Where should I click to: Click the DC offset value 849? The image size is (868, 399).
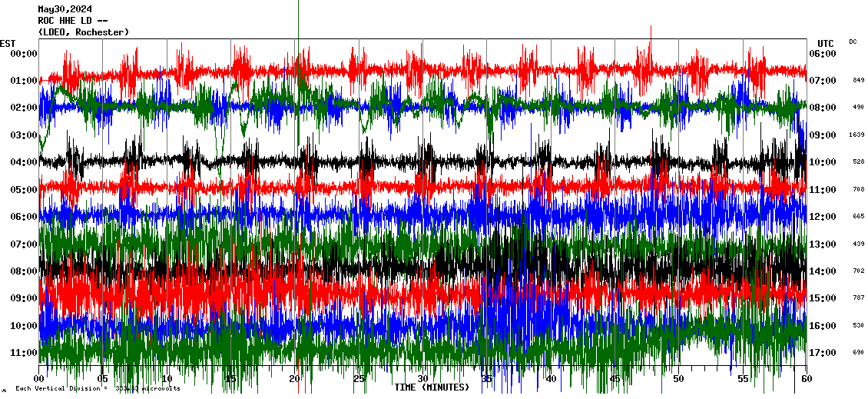point(858,81)
